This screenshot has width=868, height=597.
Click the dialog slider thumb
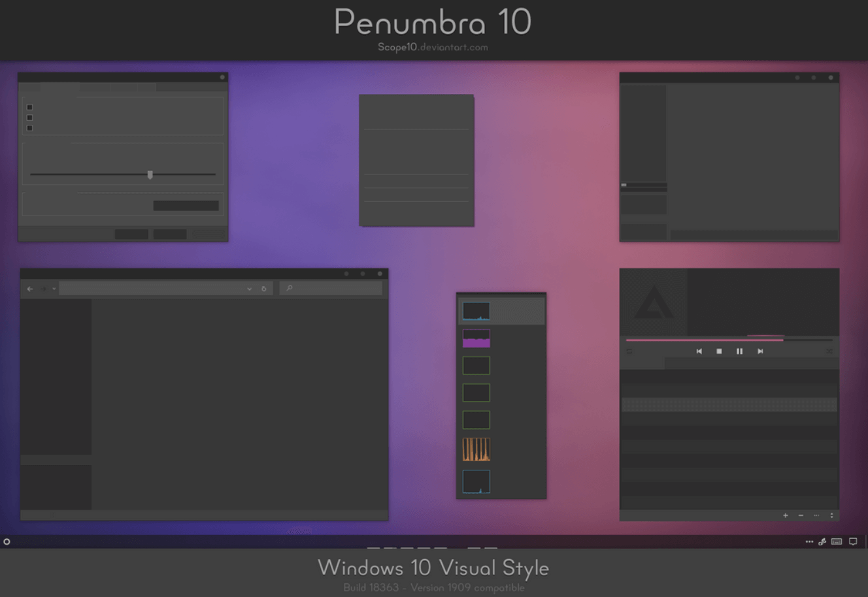coord(150,174)
